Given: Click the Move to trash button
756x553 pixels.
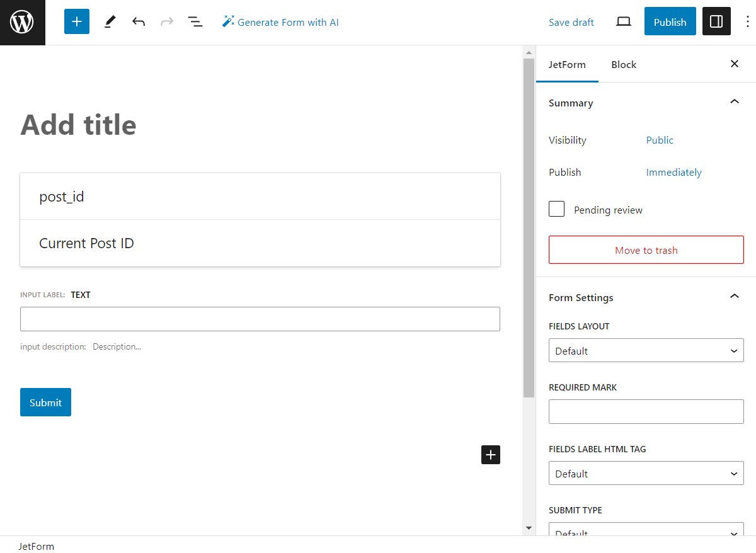Looking at the screenshot, I should pos(646,249).
